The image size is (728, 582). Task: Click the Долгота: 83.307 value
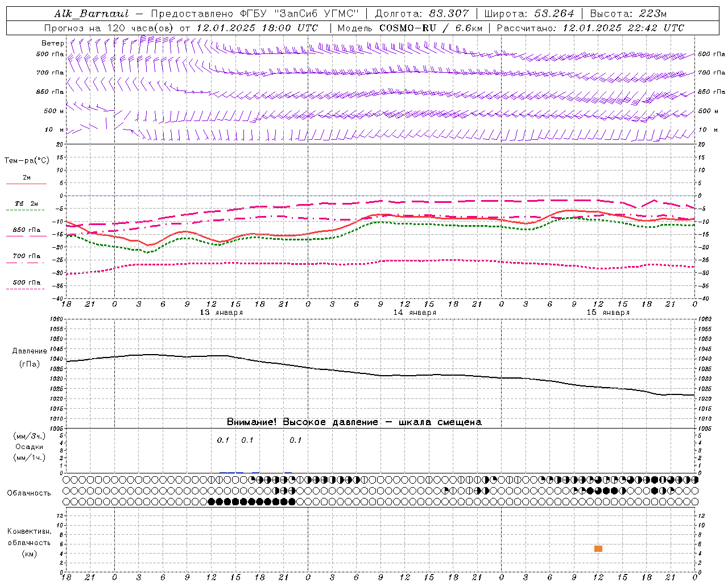pos(422,14)
